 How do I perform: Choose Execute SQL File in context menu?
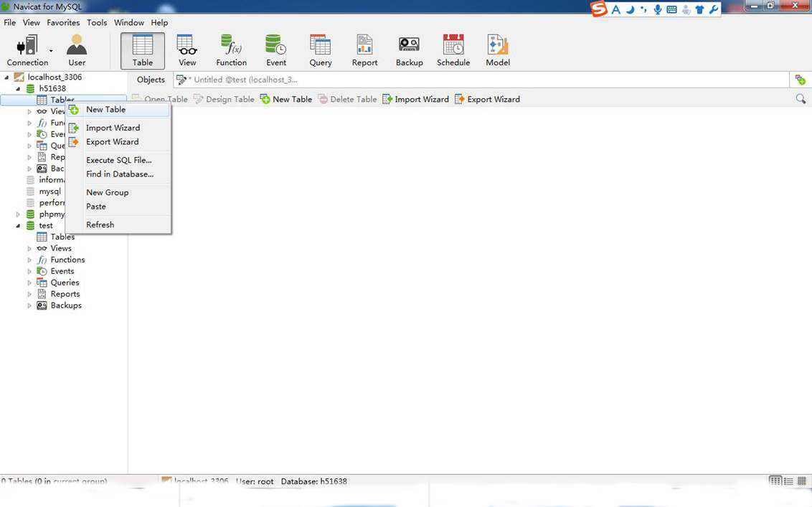coord(118,160)
